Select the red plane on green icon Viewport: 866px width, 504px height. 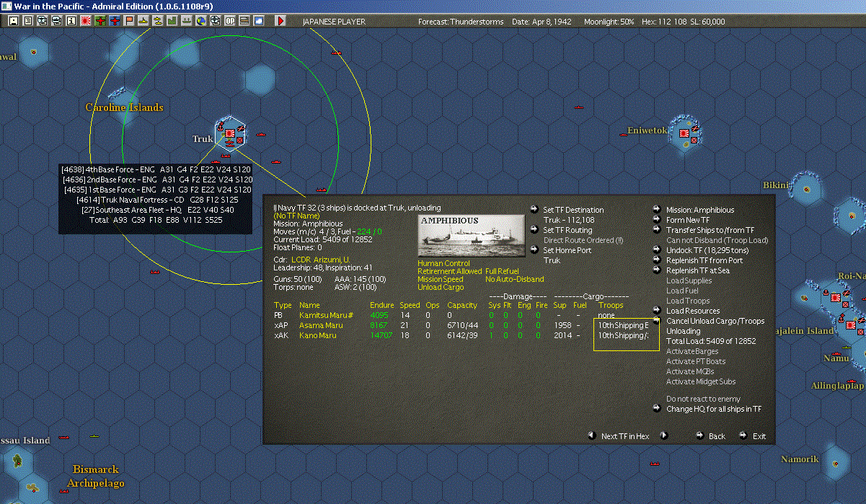click(x=100, y=21)
